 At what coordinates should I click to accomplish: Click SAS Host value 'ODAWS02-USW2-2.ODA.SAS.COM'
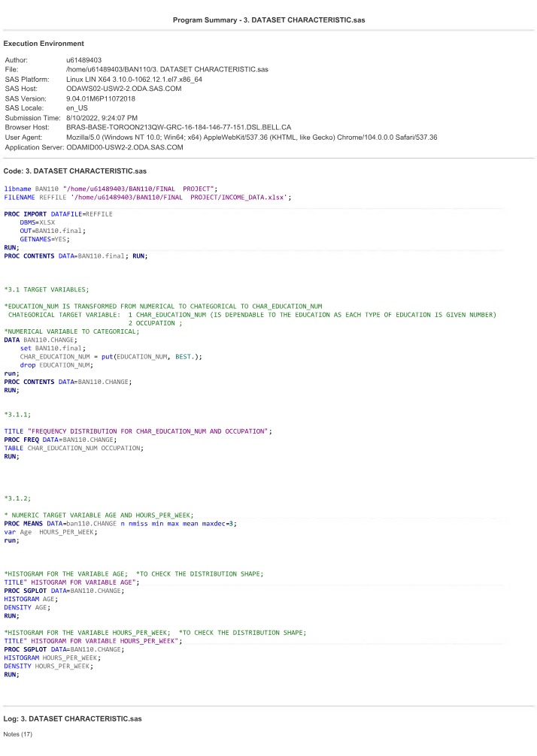pyautogui.click(x=124, y=89)
